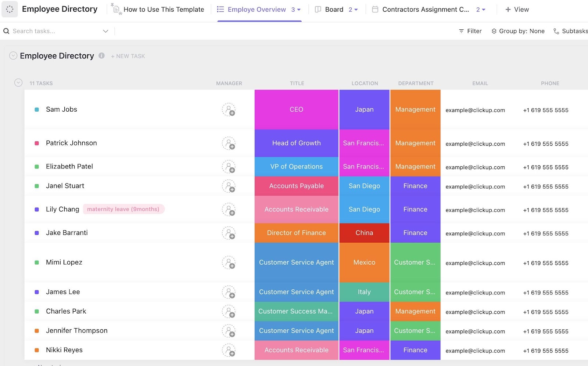588x366 pixels.
Task: Toggle Patrick Johnson's status square
Action: pyautogui.click(x=37, y=143)
